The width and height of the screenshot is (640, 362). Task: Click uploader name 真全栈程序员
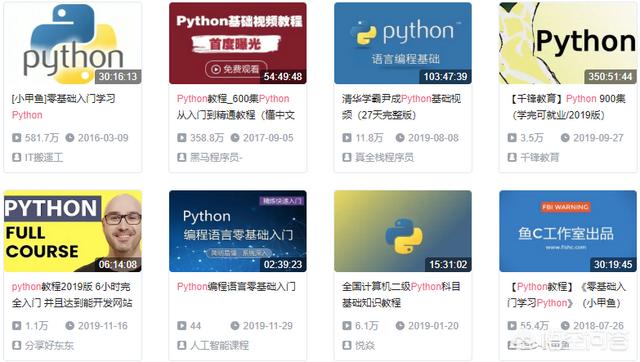384,157
